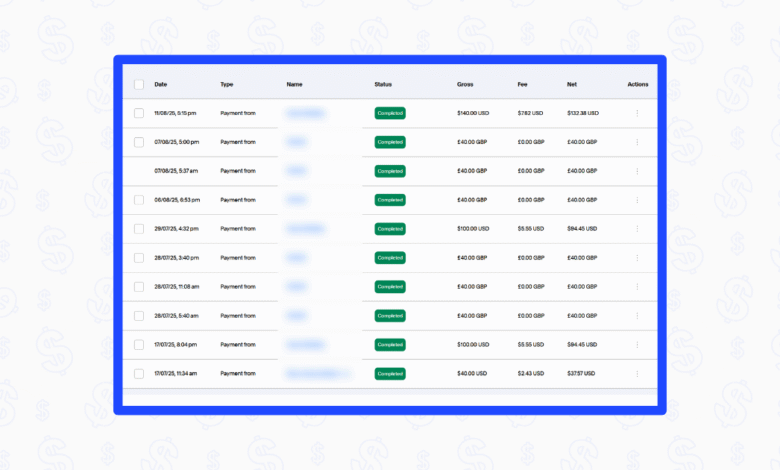Open more options for 17/07/25 8:04 pm row
780x470 pixels.
(637, 345)
